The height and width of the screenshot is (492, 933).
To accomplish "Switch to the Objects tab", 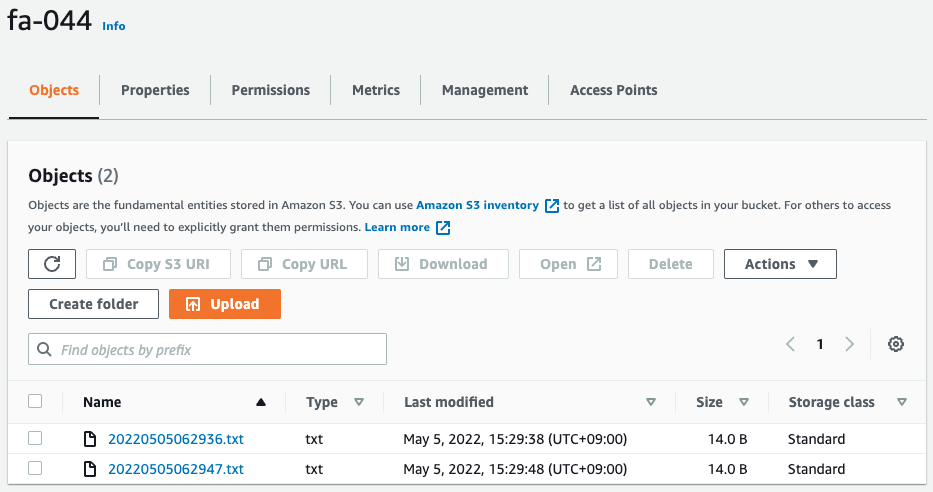I will (54, 90).
